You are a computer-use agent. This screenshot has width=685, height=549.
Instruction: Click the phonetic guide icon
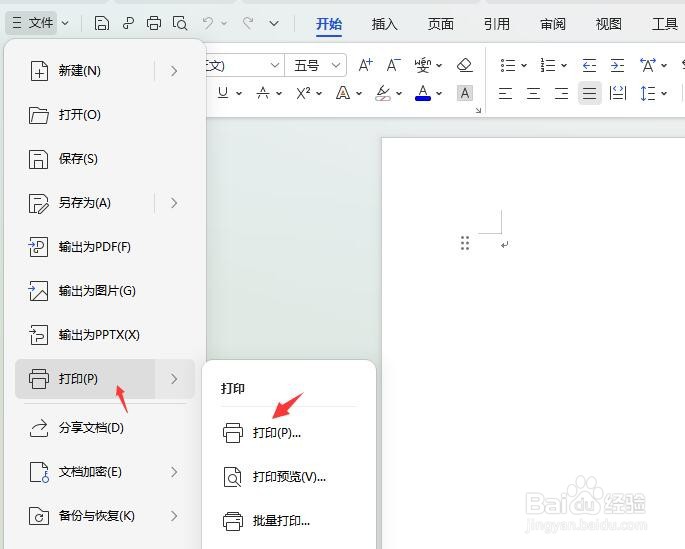point(423,66)
